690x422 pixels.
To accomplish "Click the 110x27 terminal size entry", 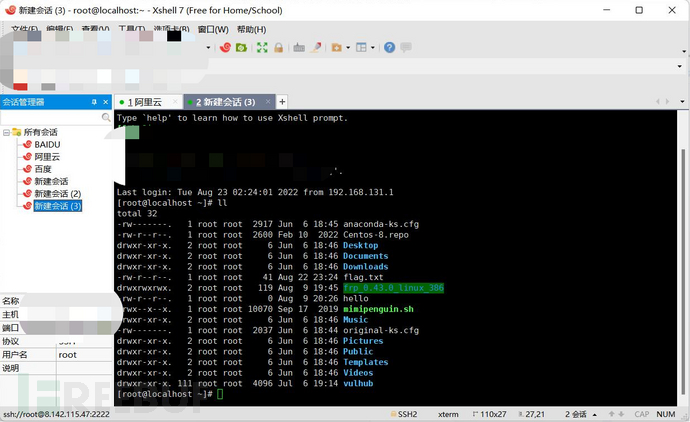I will [x=493, y=415].
